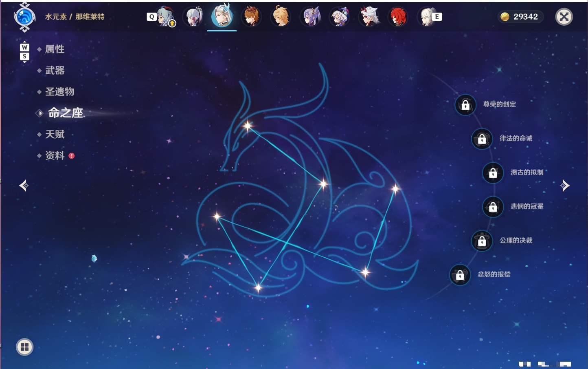588x369 pixels.
Task: Select the red-haired character portrait
Action: click(x=398, y=17)
